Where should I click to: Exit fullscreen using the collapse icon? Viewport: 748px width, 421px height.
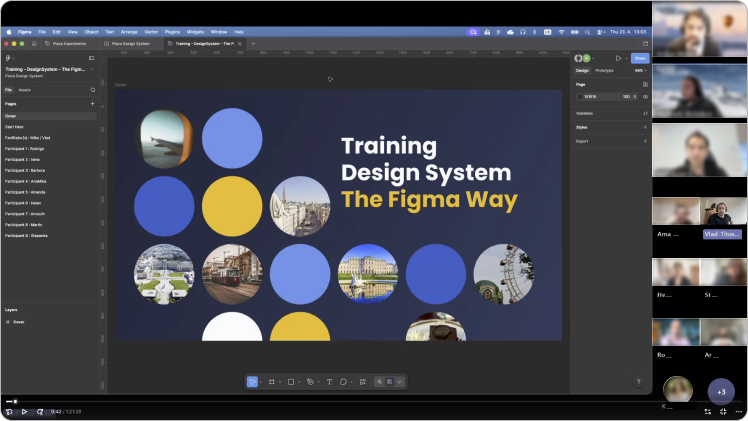[723, 411]
